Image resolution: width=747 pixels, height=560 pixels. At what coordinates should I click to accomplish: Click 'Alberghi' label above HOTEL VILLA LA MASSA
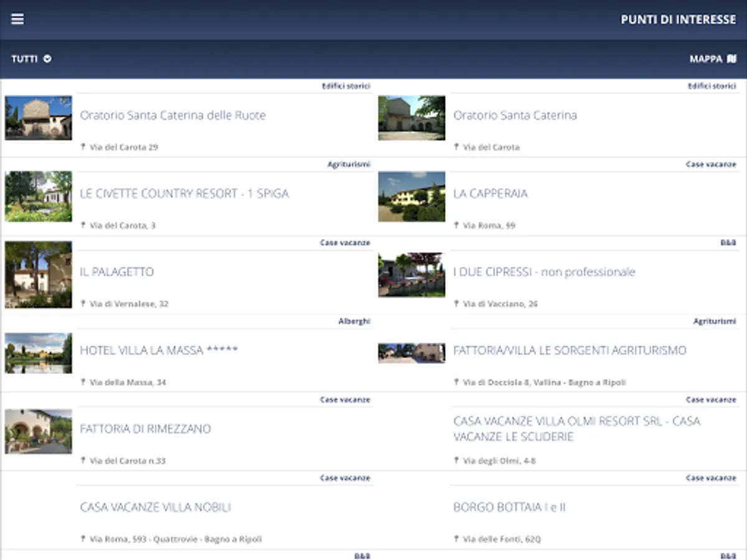(x=354, y=321)
